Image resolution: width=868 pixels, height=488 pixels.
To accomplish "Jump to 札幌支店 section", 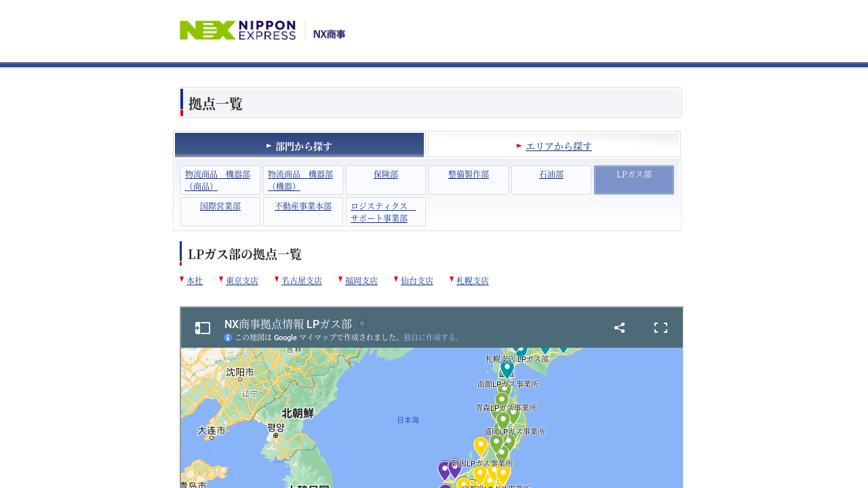I will [x=472, y=281].
